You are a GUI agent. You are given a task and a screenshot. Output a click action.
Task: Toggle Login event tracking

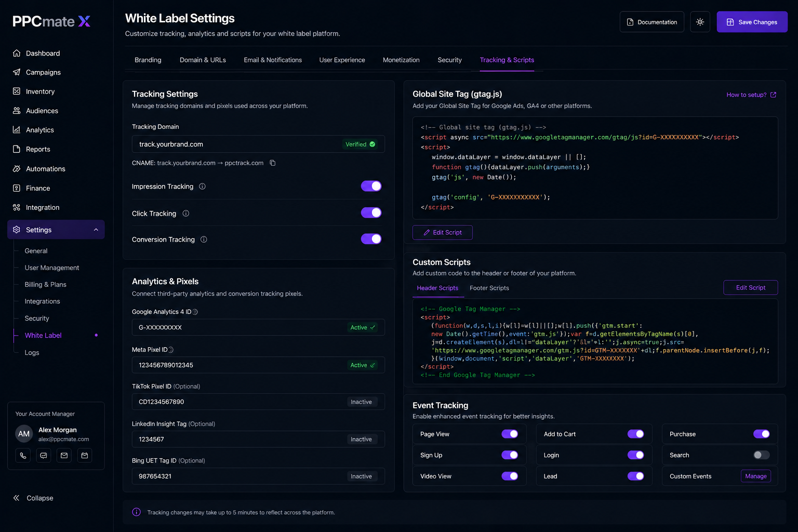(x=636, y=455)
